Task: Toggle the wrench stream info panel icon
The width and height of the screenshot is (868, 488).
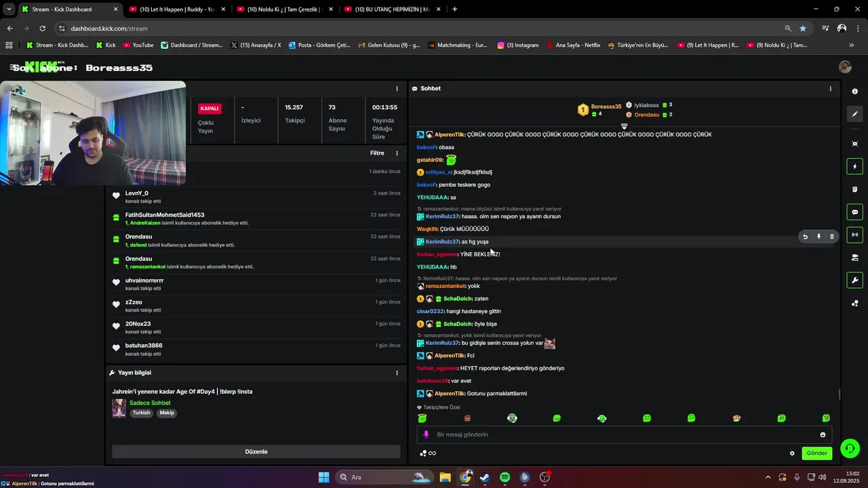Action: [x=854, y=281]
